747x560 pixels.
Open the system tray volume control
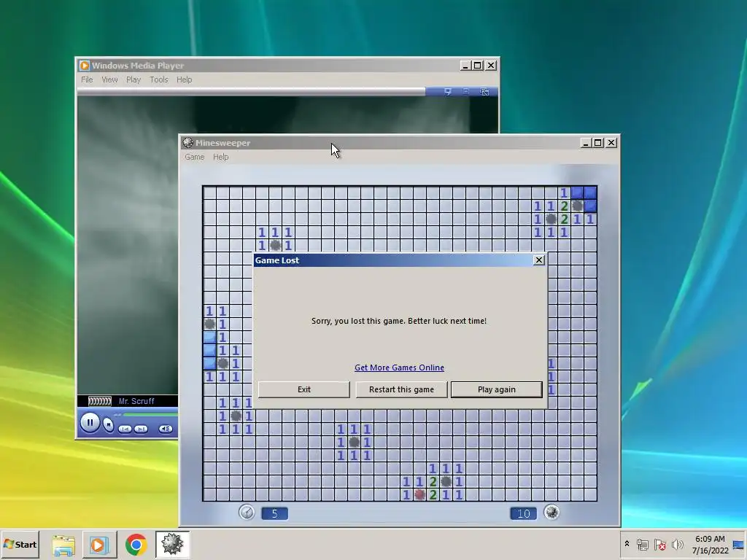(x=677, y=544)
